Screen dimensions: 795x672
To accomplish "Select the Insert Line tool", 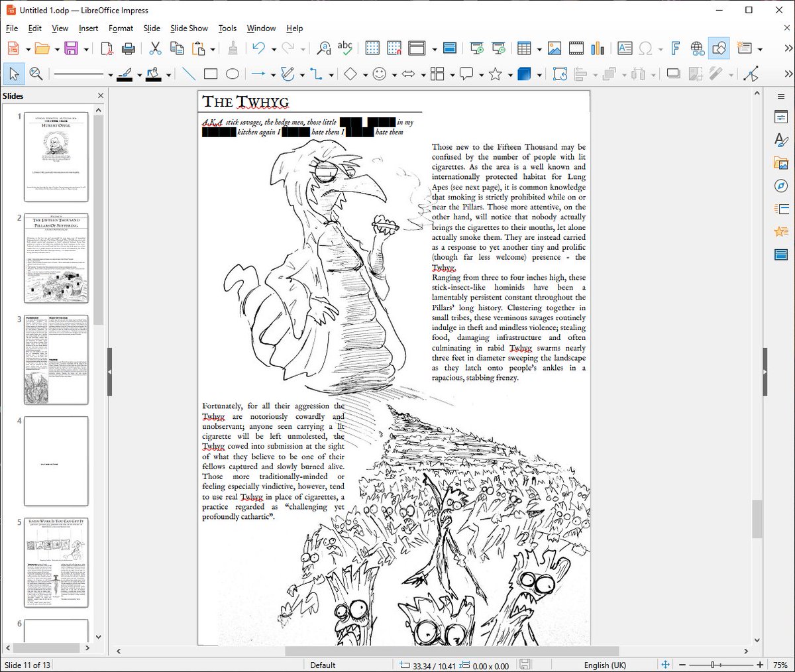I will 189,74.
